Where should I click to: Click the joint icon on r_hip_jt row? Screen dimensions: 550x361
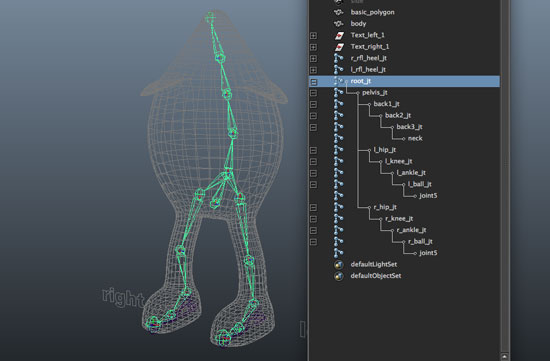point(338,207)
